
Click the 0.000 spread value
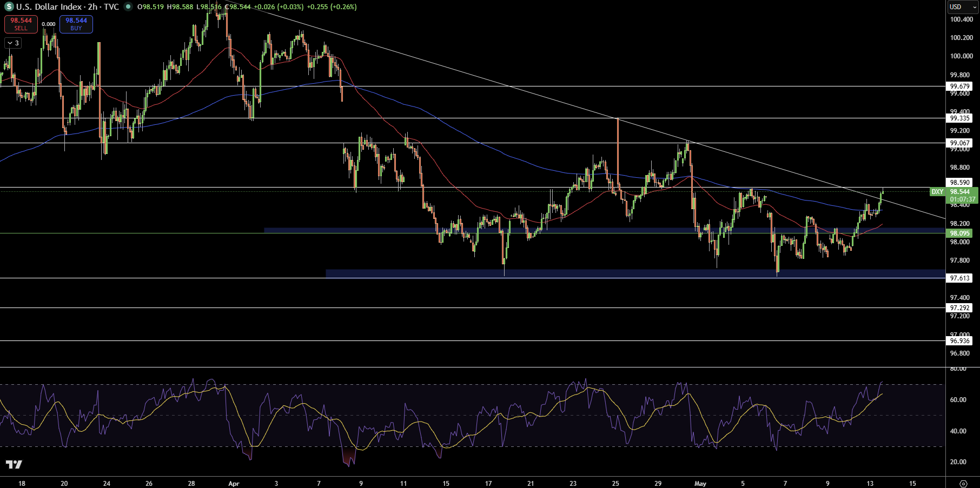(x=49, y=24)
